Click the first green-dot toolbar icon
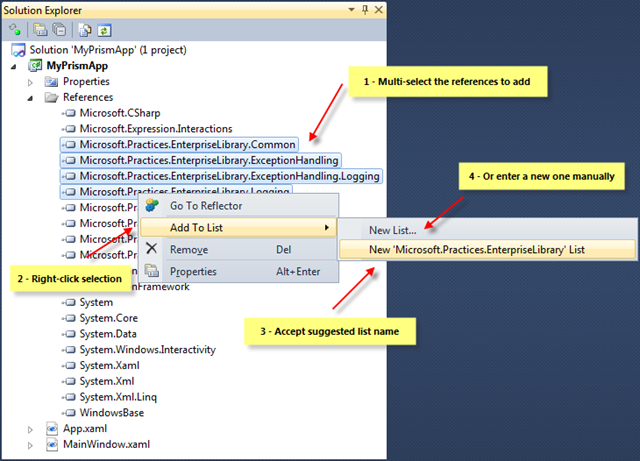Image resolution: width=640 pixels, height=461 pixels. [15, 29]
